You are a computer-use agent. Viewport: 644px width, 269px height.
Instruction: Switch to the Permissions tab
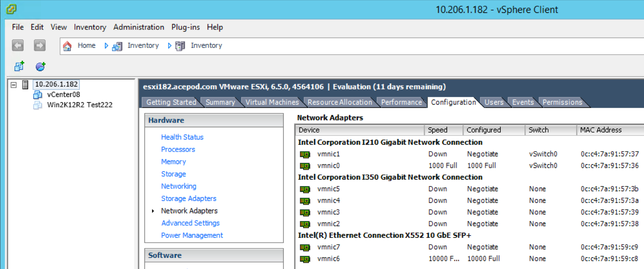pyautogui.click(x=562, y=102)
